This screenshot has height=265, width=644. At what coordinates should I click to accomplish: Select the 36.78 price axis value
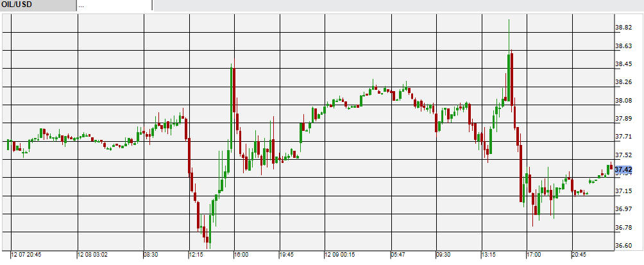(x=623, y=228)
